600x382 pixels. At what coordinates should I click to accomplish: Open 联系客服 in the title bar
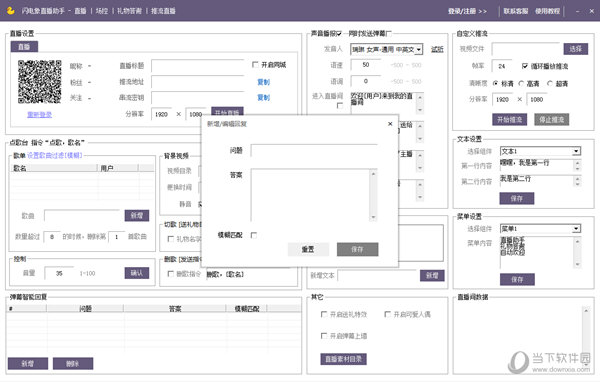[x=515, y=11]
